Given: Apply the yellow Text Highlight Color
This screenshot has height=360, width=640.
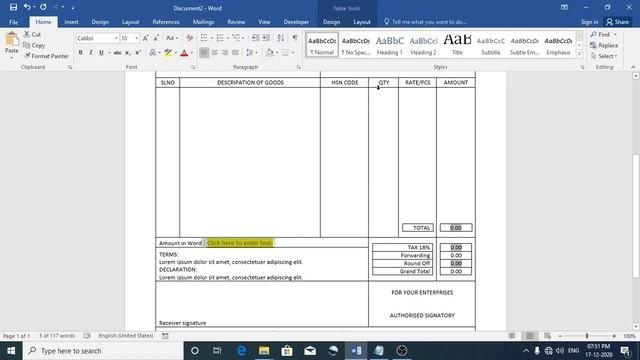Looking at the screenshot, I should coord(168,53).
